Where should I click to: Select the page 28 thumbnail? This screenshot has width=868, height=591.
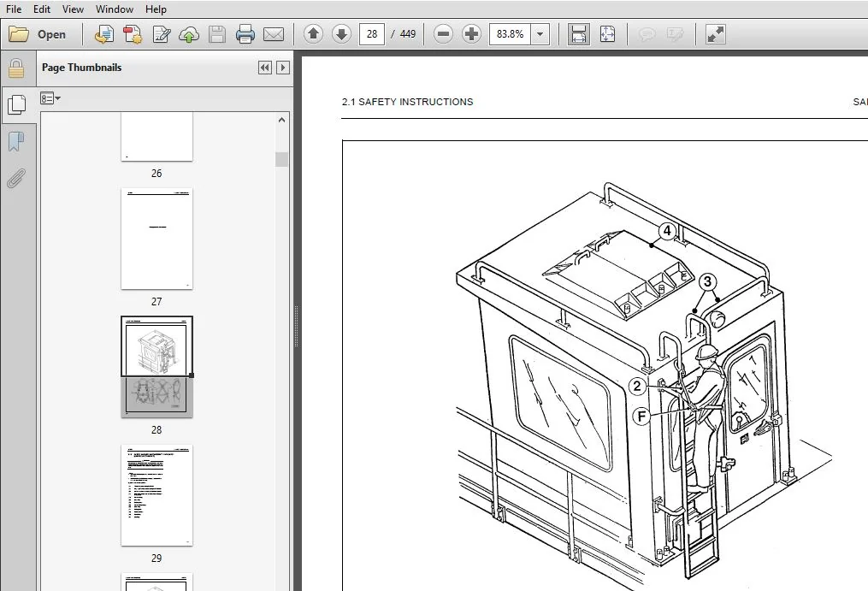coord(156,367)
